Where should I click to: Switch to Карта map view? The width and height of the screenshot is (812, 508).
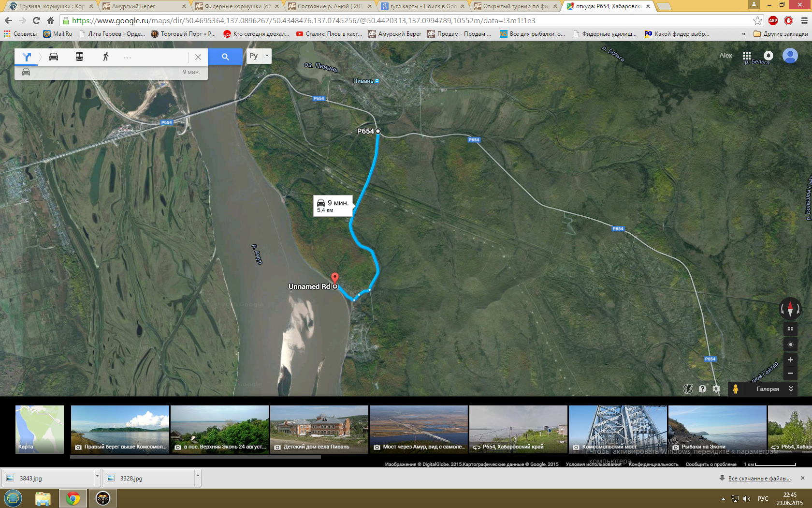[40, 429]
